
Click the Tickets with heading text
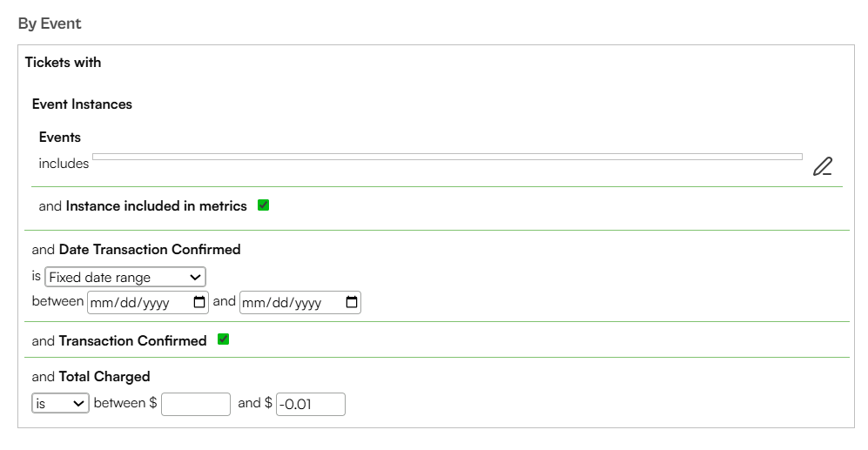[x=63, y=62]
